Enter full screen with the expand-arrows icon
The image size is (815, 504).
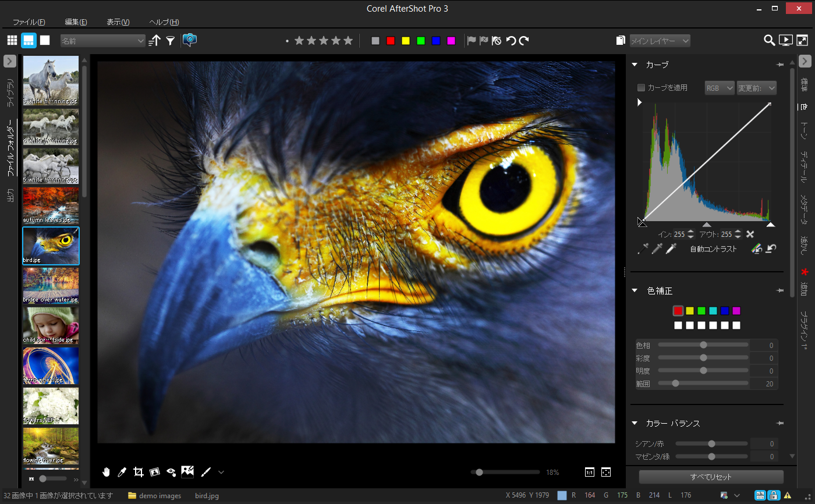coord(802,40)
